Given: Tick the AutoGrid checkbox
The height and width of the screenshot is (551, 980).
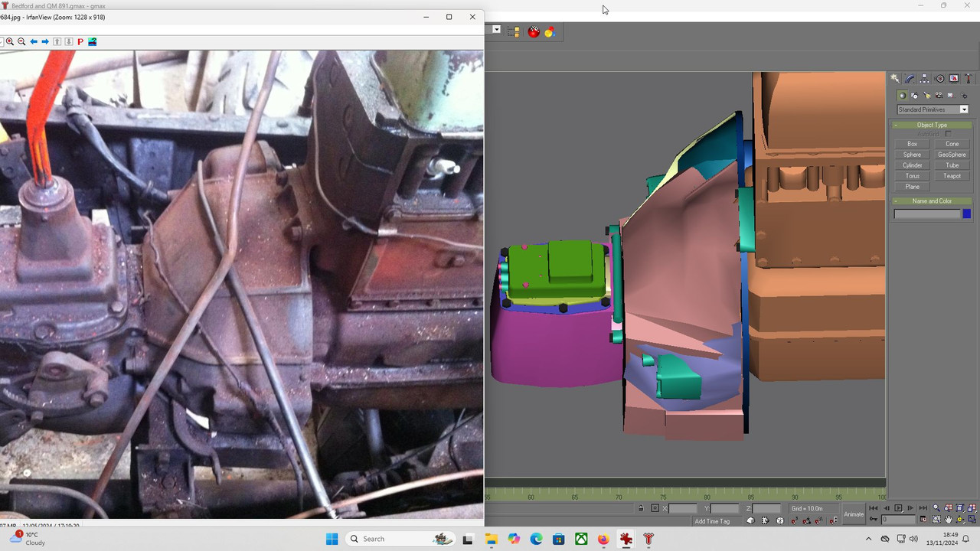Looking at the screenshot, I should click(x=948, y=134).
